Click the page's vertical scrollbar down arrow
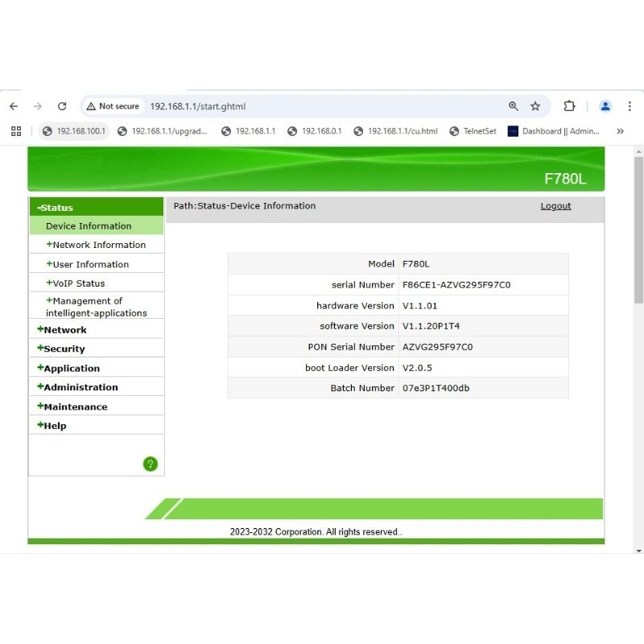The width and height of the screenshot is (644, 644). coord(639,551)
